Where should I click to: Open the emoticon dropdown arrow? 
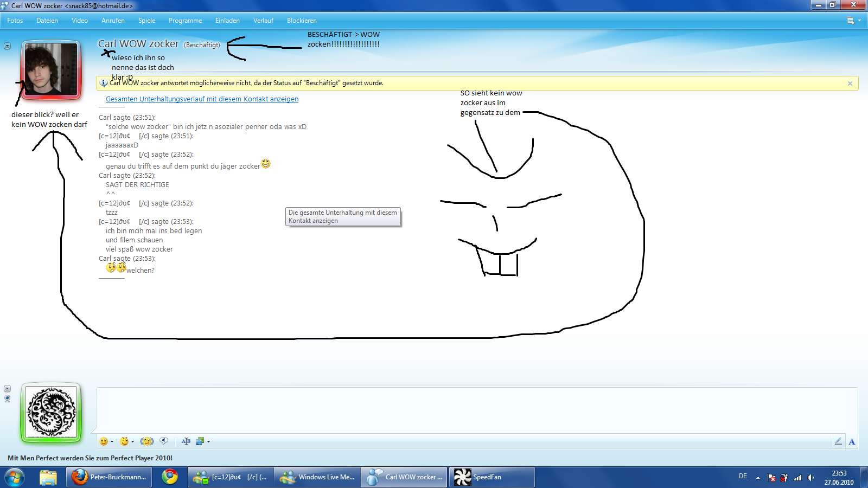pos(112,441)
